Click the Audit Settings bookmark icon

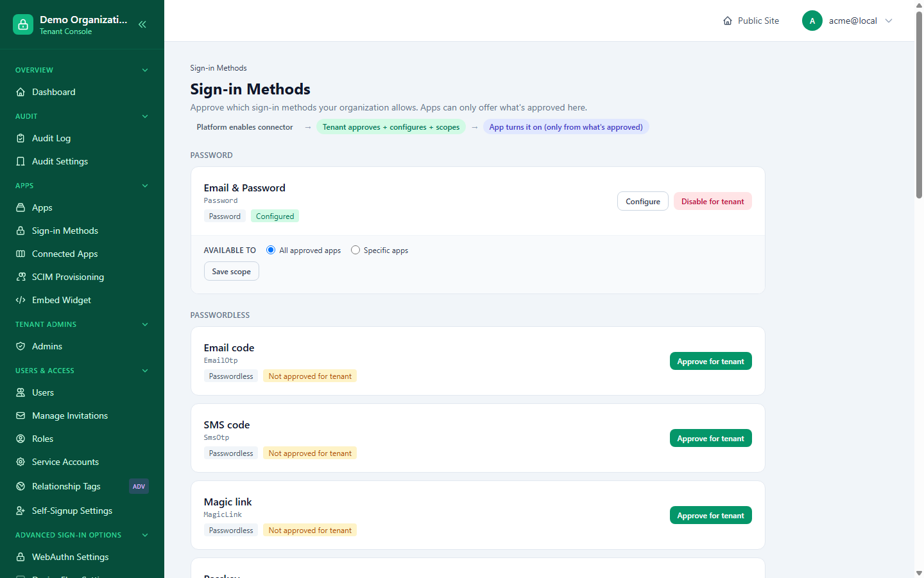(21, 161)
